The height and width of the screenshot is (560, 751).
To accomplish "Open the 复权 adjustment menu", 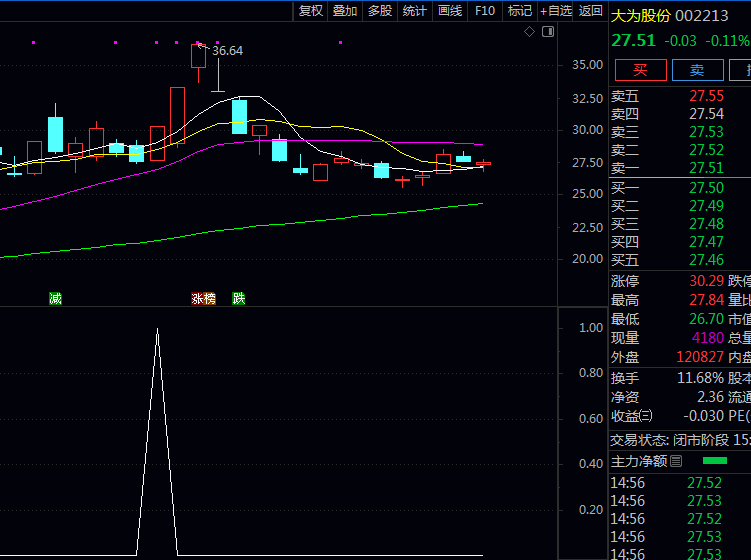I will coord(311,11).
